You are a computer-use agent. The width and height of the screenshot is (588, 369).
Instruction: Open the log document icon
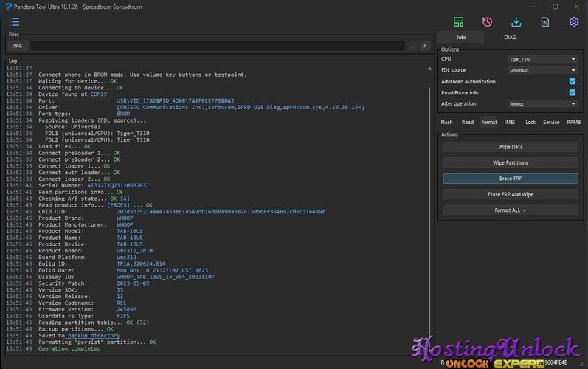click(545, 21)
